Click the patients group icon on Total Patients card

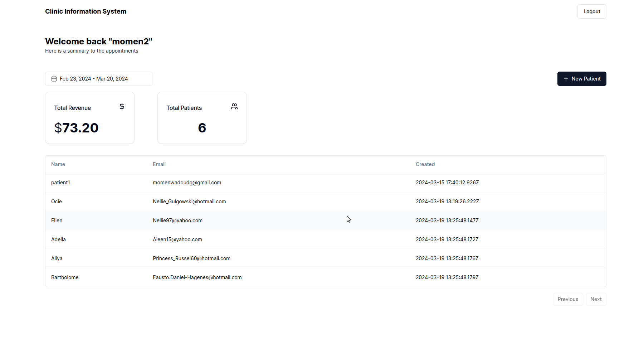tap(234, 106)
